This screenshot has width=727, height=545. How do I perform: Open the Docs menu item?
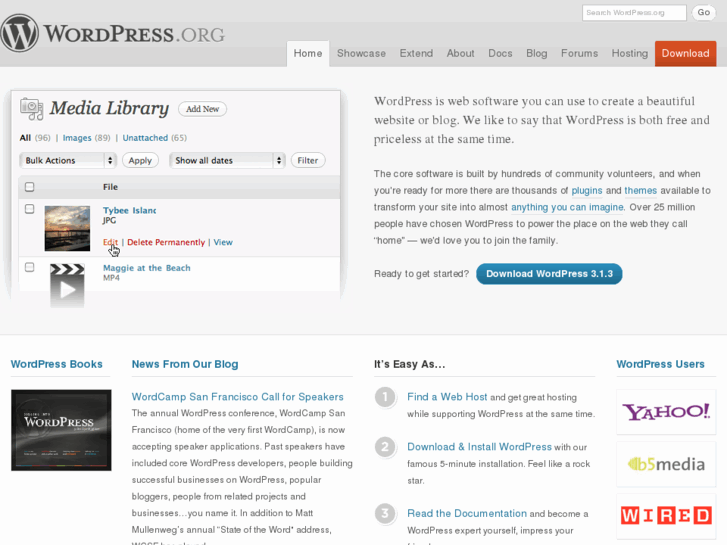500,53
